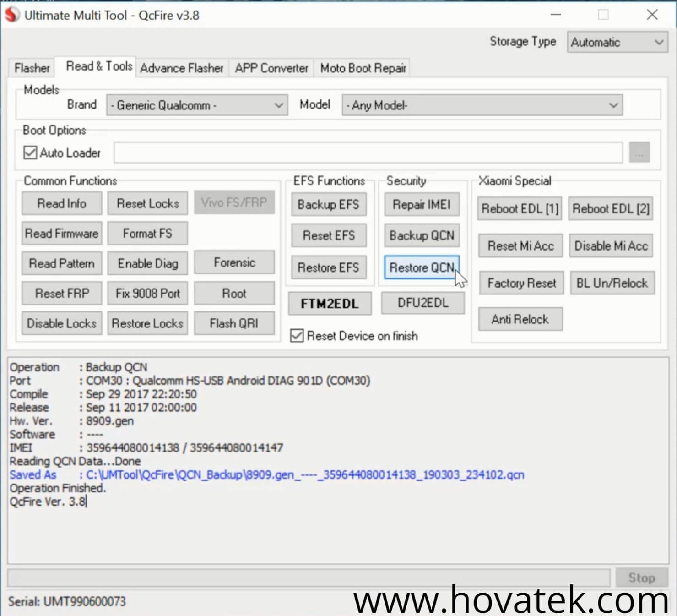677x616 pixels.
Task: Click the BL Un/Relock button
Action: (x=612, y=283)
